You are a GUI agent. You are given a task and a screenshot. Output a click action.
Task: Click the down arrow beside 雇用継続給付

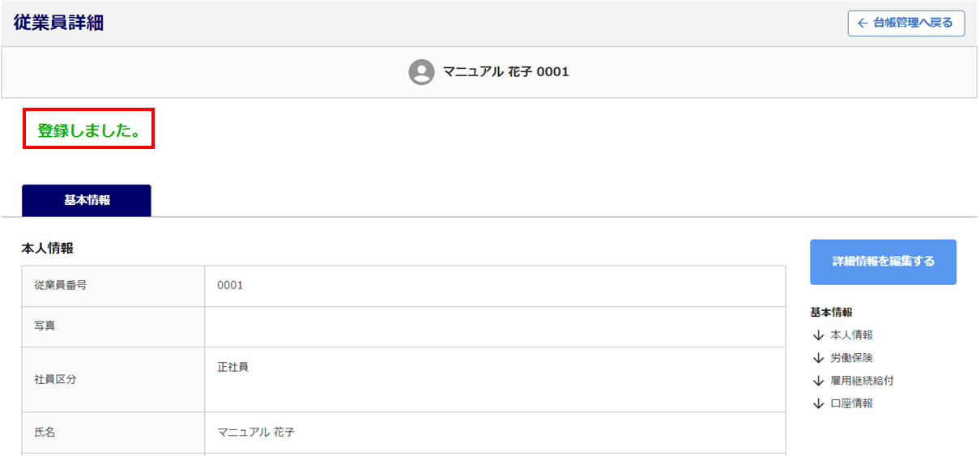click(x=818, y=381)
